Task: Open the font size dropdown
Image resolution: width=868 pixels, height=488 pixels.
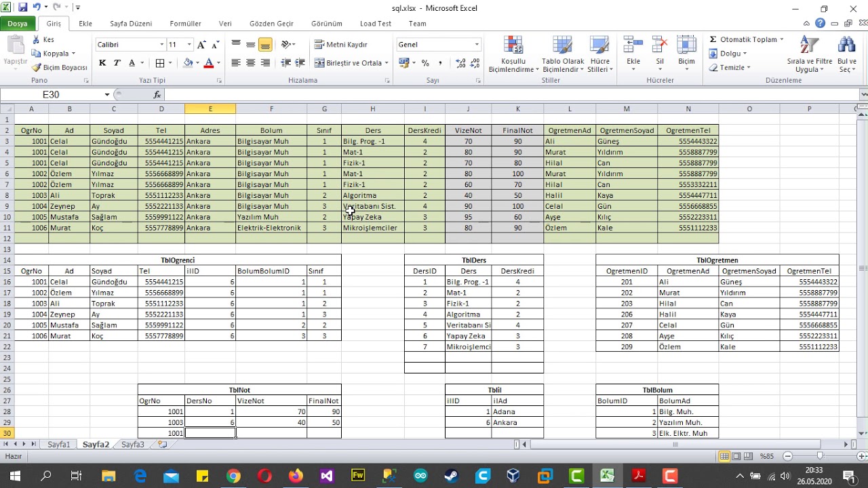Action: 189,45
